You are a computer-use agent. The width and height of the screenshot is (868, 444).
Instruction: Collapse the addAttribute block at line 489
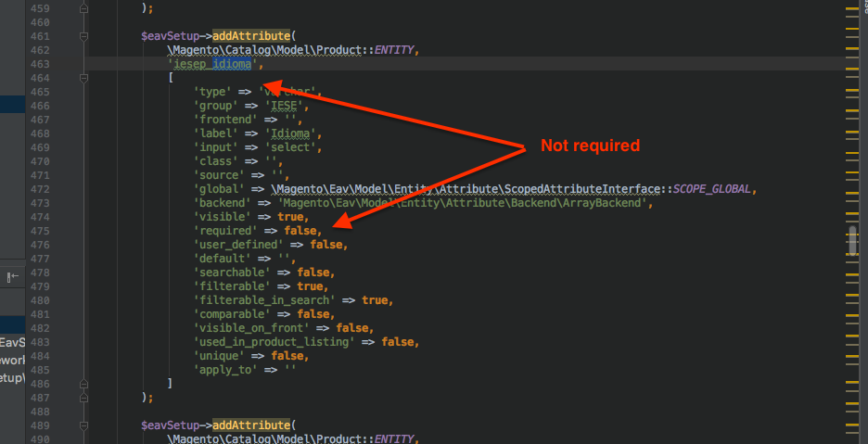84,424
